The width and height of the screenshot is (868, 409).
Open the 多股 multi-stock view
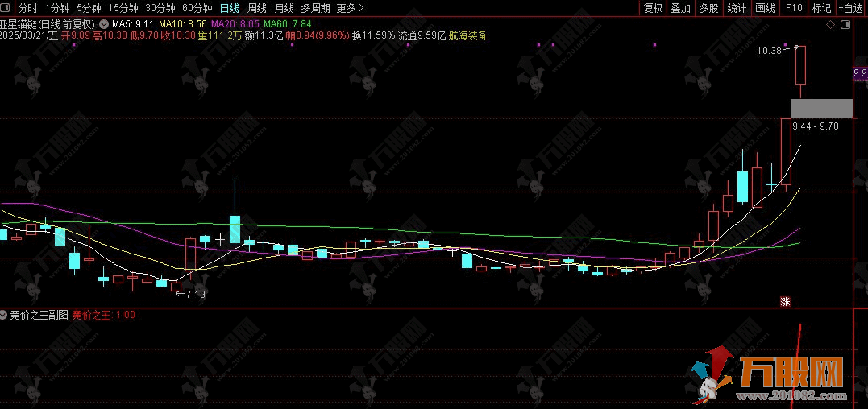(708, 8)
